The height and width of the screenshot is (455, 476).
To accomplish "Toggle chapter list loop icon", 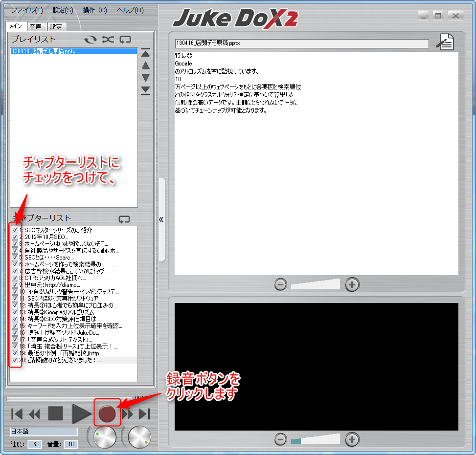I will [x=124, y=219].
